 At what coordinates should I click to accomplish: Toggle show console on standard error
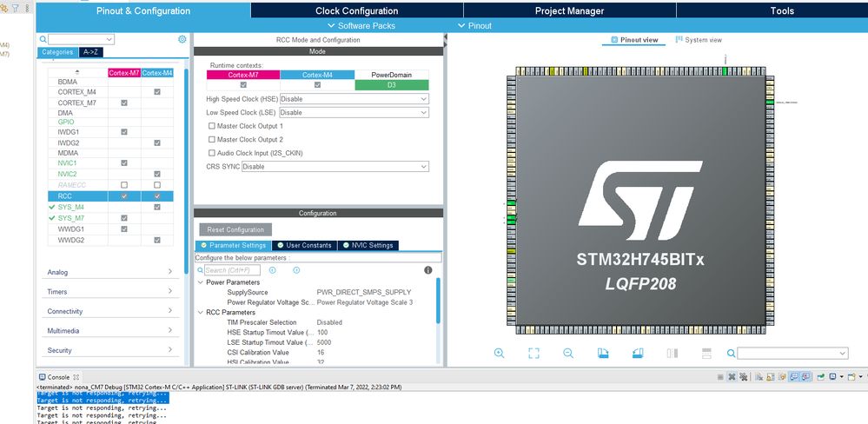(x=805, y=377)
